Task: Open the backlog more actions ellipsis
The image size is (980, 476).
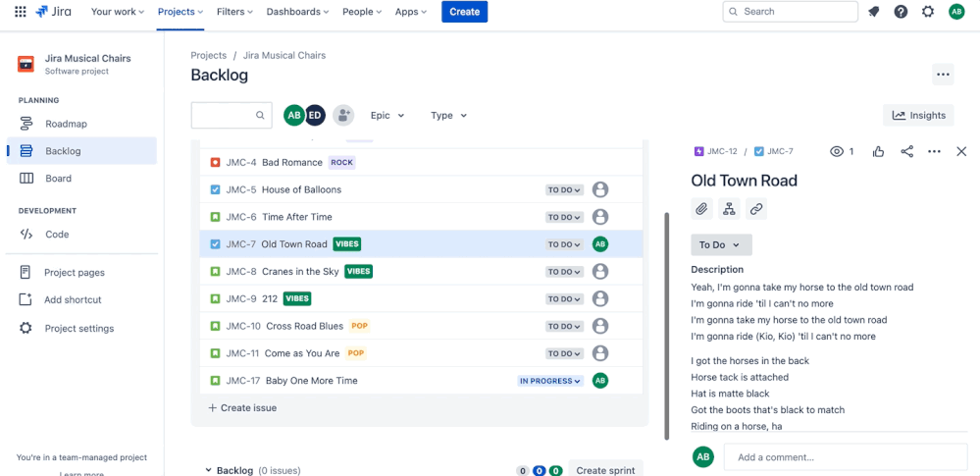Action: point(943,75)
